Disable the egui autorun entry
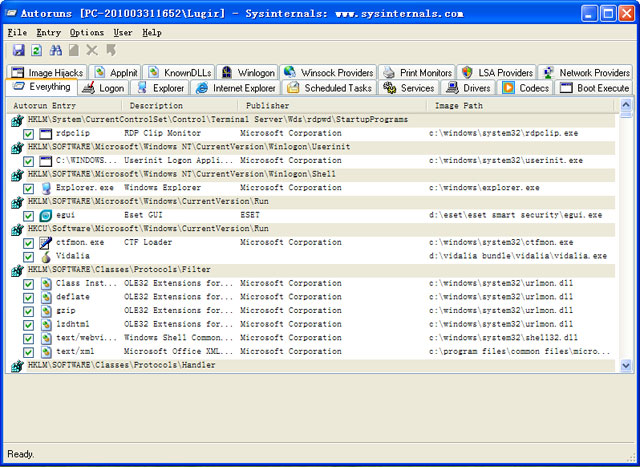Viewport: 640px width, 467px height. (x=28, y=216)
